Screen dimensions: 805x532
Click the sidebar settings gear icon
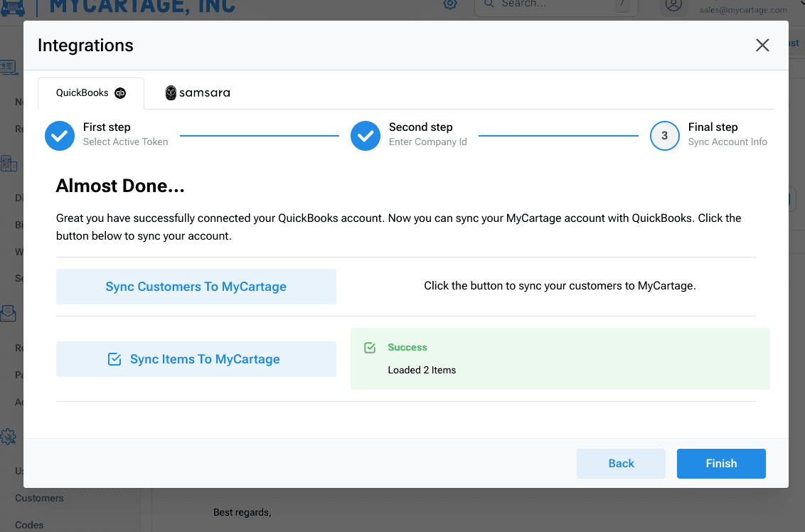pyautogui.click(x=9, y=437)
